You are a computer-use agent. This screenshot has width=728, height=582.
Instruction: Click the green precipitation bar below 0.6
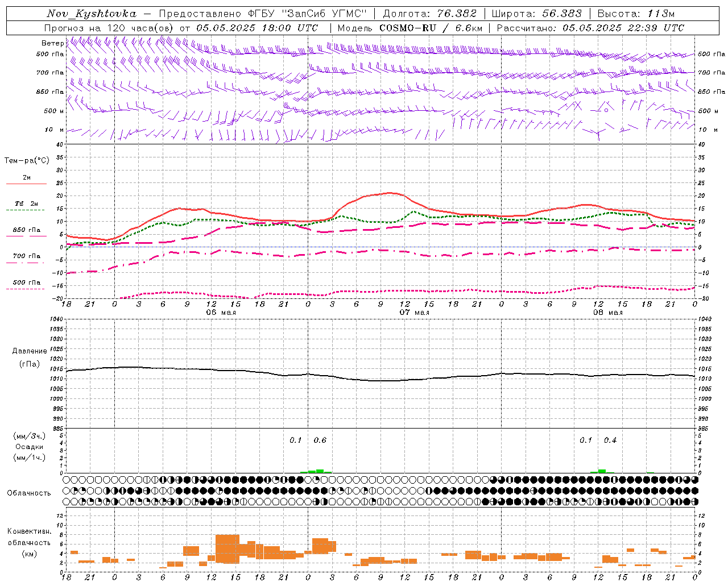click(320, 471)
